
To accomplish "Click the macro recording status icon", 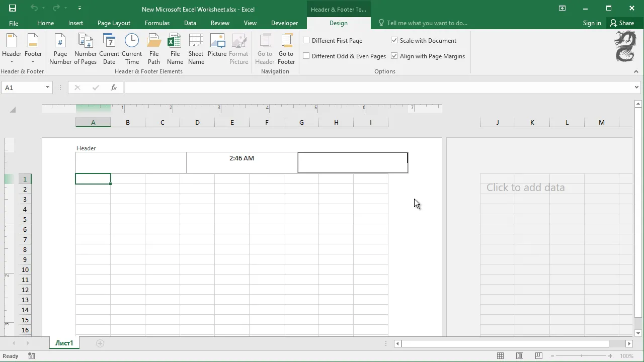I will pyautogui.click(x=32, y=356).
